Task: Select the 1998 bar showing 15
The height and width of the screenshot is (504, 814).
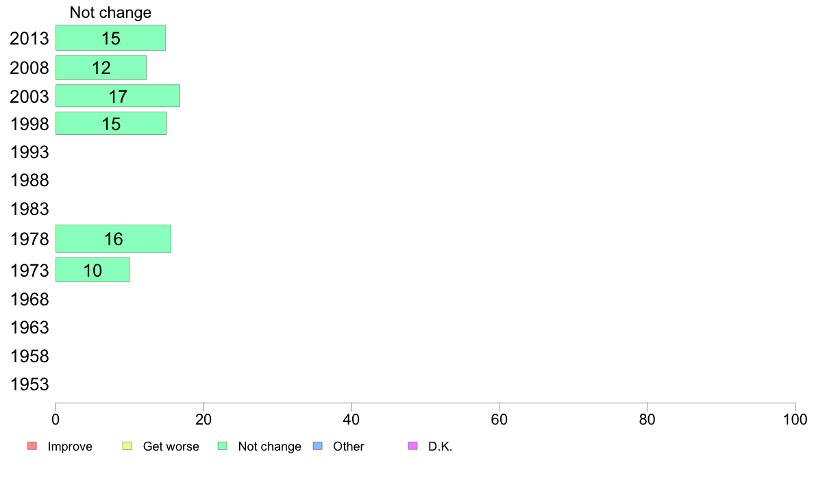Action: pyautogui.click(x=111, y=123)
